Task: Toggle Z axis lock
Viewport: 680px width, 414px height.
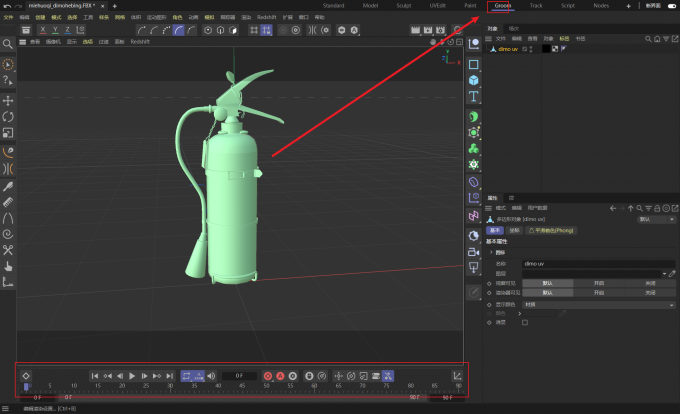Action: 68,30
